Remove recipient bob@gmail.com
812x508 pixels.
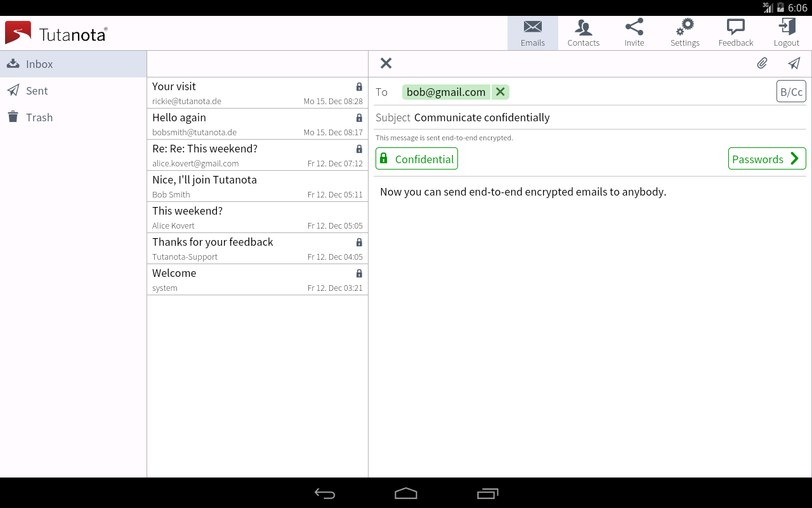coord(500,92)
